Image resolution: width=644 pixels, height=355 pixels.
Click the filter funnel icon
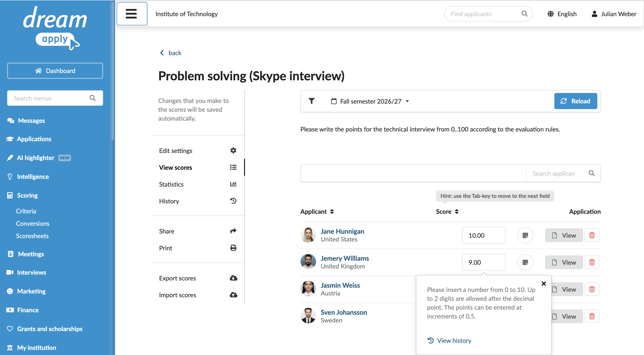click(x=312, y=101)
